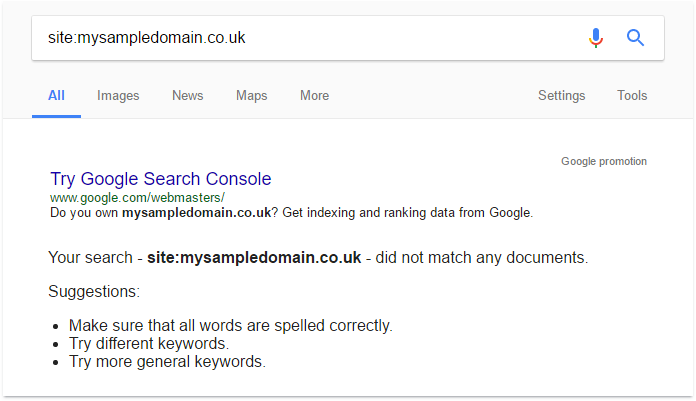Select the All results tab
This screenshot has width=696, height=401.
(56, 96)
